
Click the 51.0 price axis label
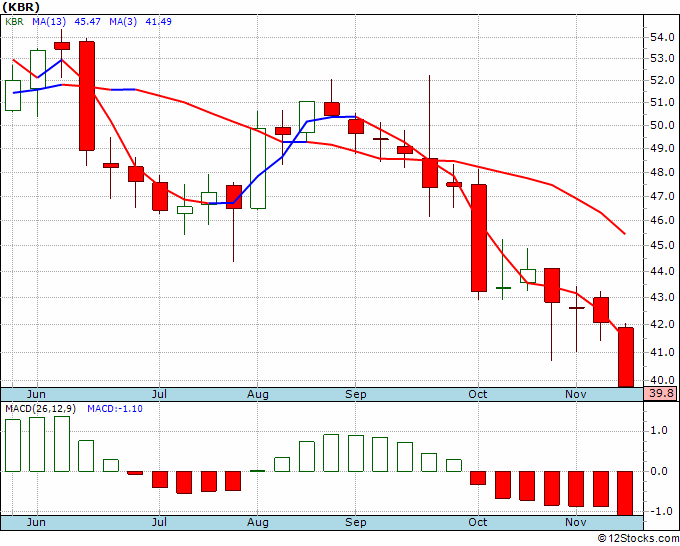(662, 102)
